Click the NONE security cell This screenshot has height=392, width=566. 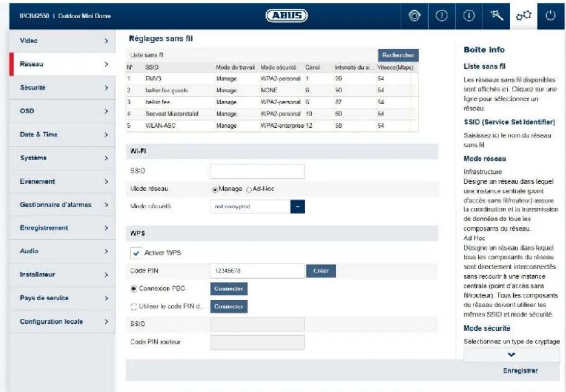268,91
